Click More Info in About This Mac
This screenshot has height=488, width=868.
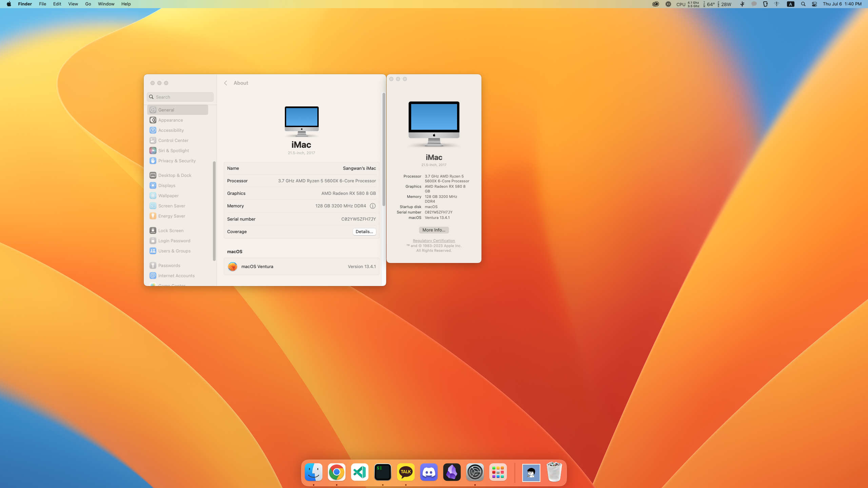(434, 230)
